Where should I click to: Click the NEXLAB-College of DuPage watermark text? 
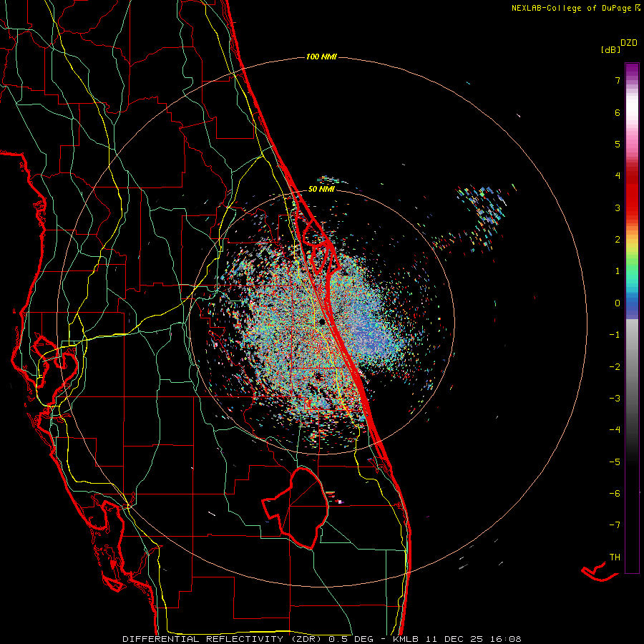click(x=572, y=8)
